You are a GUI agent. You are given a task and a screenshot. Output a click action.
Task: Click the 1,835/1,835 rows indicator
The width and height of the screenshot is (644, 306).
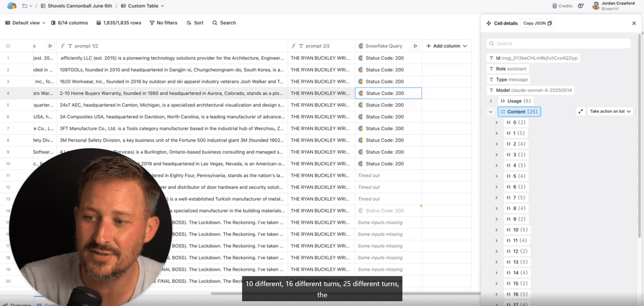(x=119, y=23)
